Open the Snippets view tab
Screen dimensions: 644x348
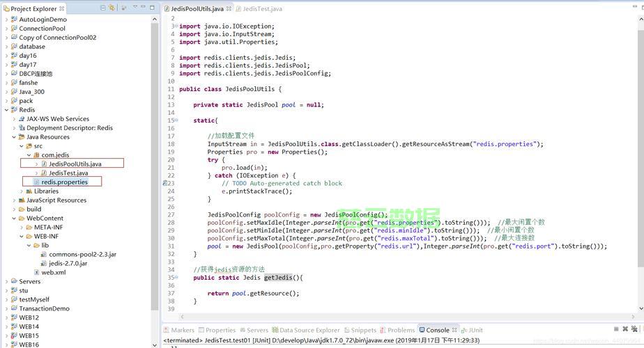point(360,330)
